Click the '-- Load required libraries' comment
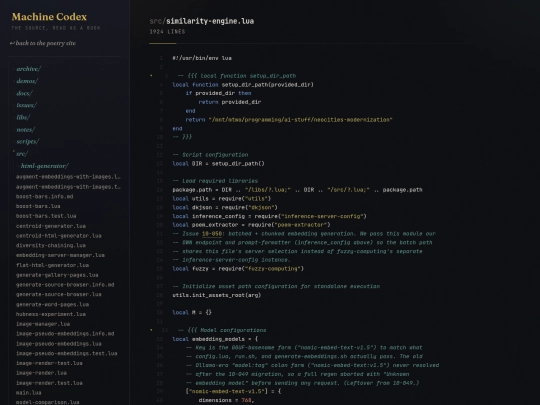 pyautogui.click(x=215, y=181)
